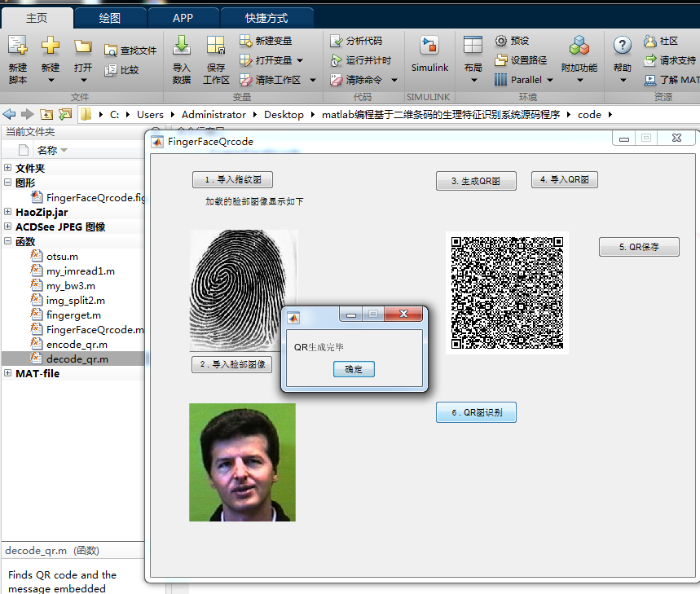Click the New (新建) plus icon

tap(50, 45)
